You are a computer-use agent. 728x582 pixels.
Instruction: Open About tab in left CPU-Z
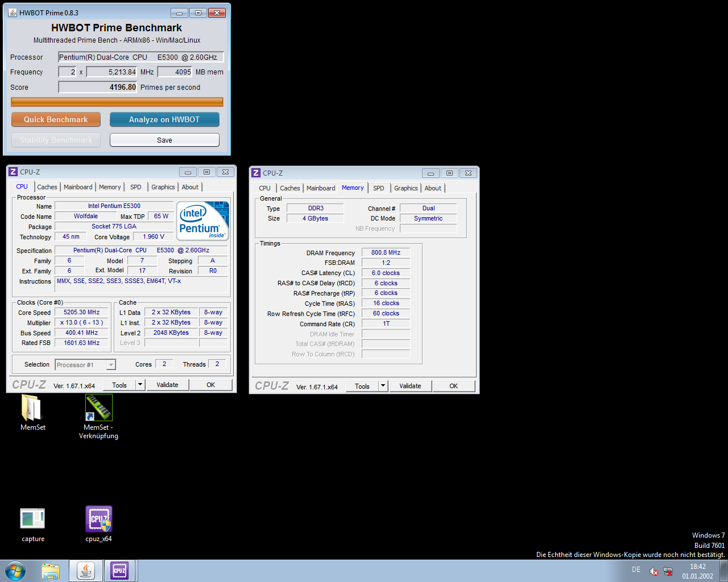(190, 187)
